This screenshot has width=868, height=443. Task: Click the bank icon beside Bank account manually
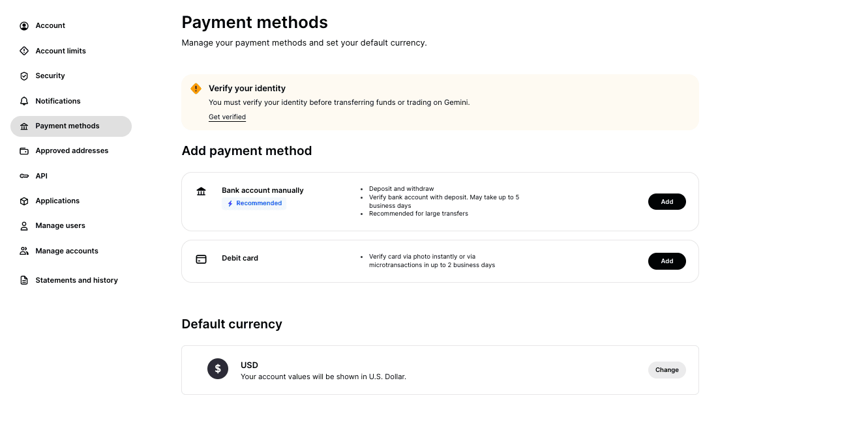pyautogui.click(x=201, y=191)
